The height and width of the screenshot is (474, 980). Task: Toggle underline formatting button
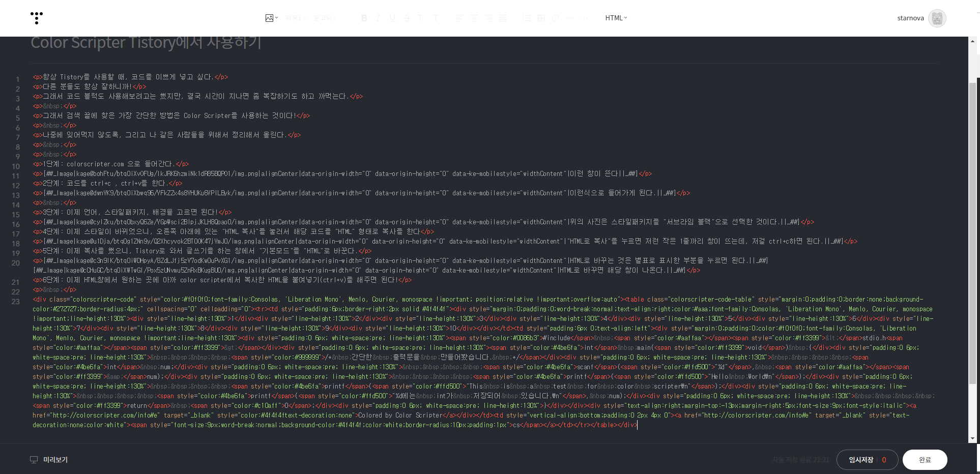(x=392, y=18)
